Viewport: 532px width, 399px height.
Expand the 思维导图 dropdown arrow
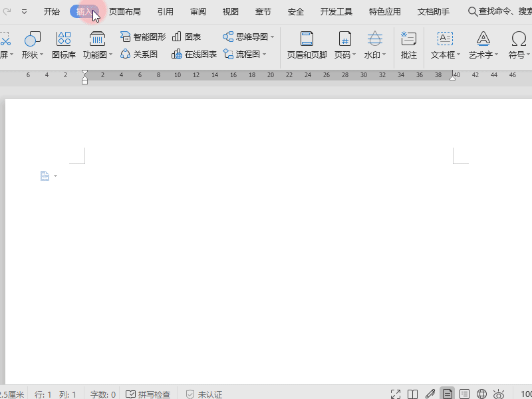tap(273, 37)
